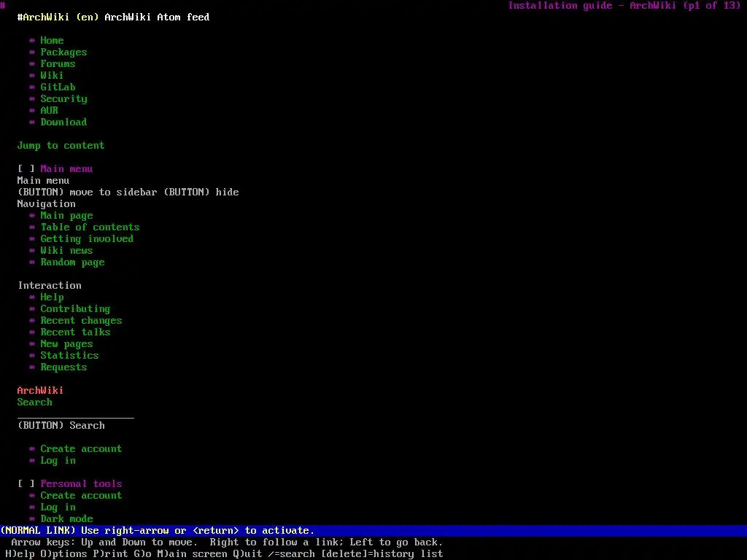Image resolution: width=747 pixels, height=560 pixels.
Task: Follow the Getting involved link
Action: [88, 239]
